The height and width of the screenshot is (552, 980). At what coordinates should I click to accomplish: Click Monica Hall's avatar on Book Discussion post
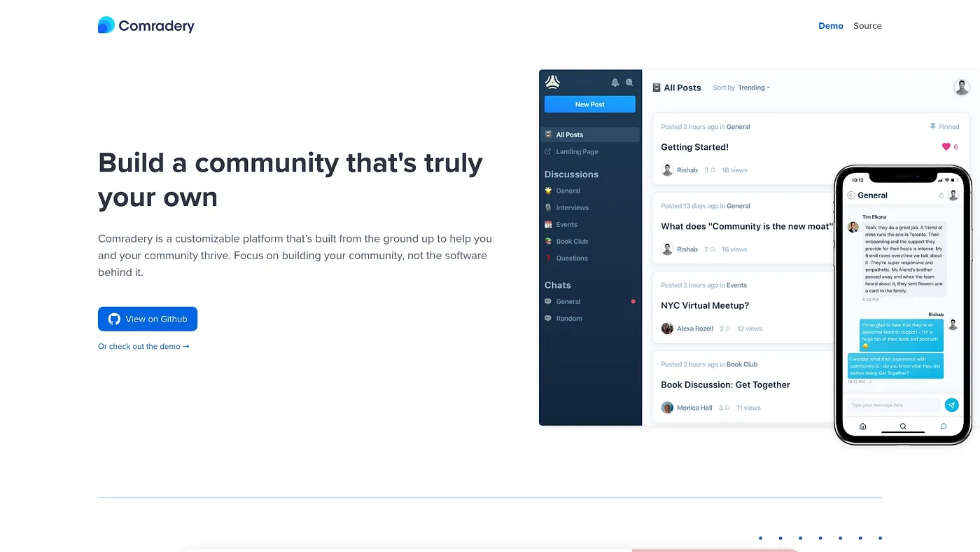(x=667, y=408)
